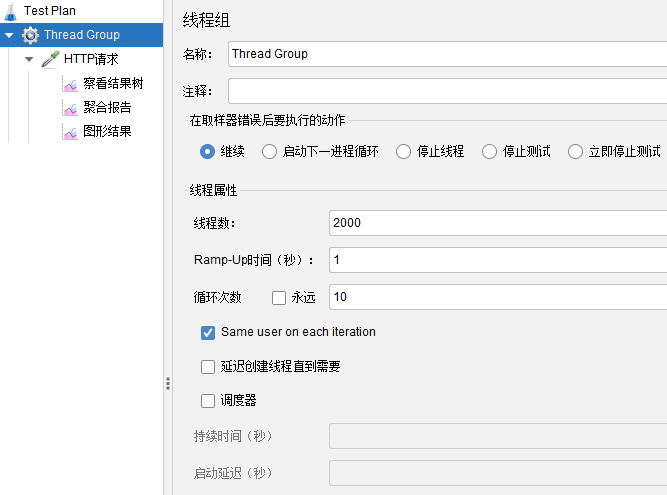This screenshot has height=495, width=667.
Task: Select the 继续 radio button
Action: 208,152
